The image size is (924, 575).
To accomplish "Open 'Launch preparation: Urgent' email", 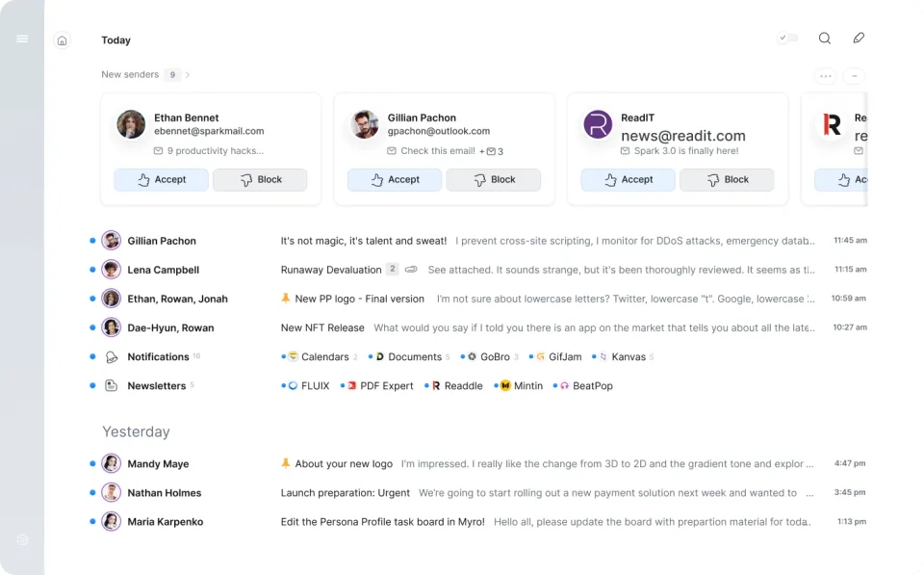I will click(345, 493).
